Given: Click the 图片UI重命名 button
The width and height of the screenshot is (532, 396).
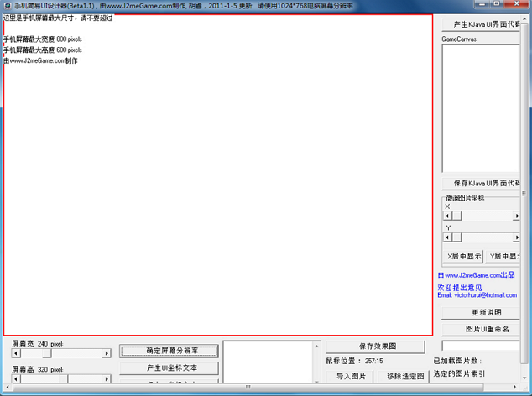Looking at the screenshot, I should tap(481, 329).
